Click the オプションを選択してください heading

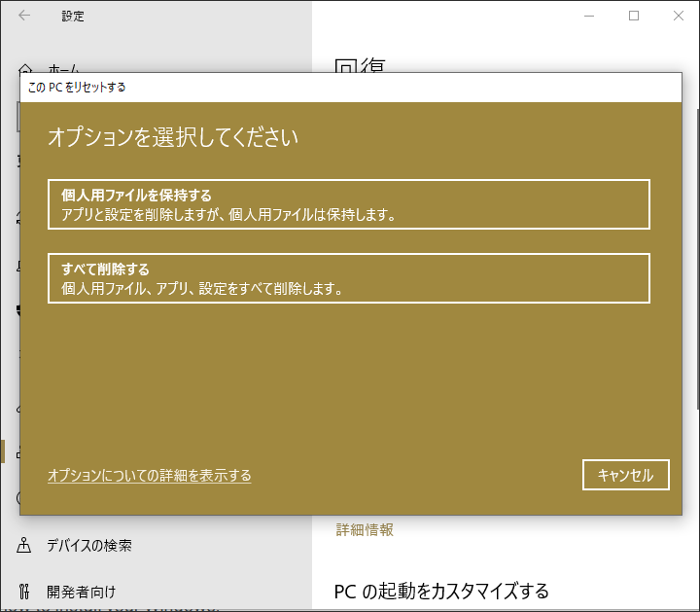(173, 136)
